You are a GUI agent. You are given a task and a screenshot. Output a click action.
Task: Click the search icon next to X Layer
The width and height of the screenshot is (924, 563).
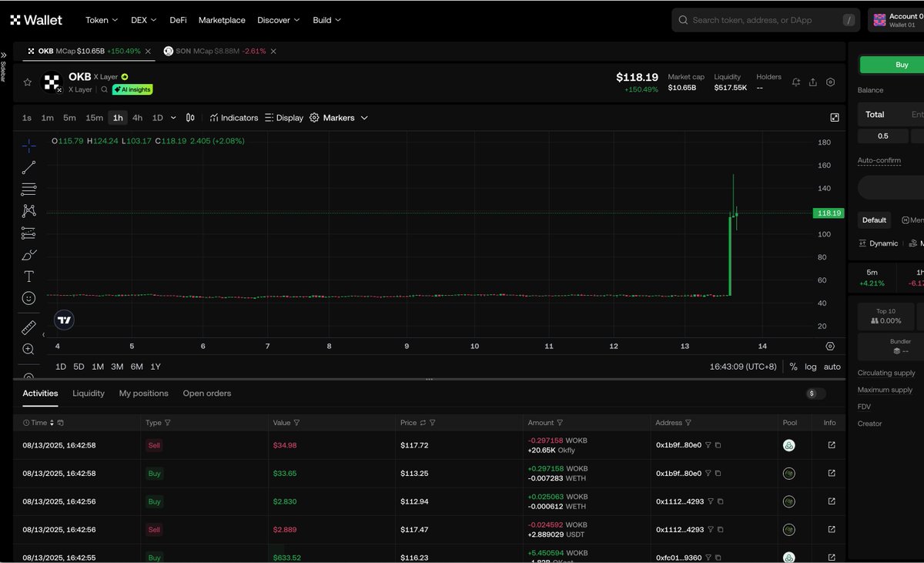(x=105, y=90)
